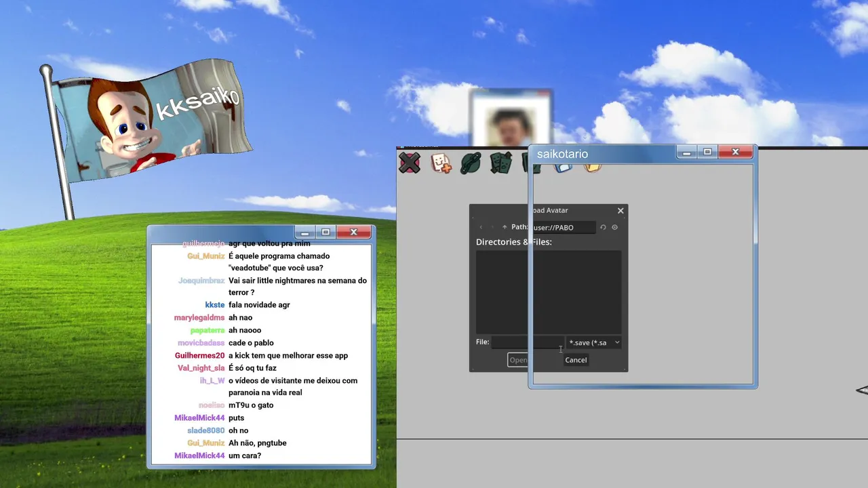
Task: Minimize the chat window
Action: (x=304, y=232)
